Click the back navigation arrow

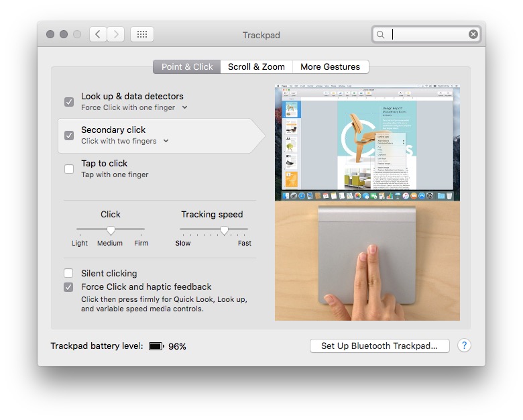pos(98,34)
